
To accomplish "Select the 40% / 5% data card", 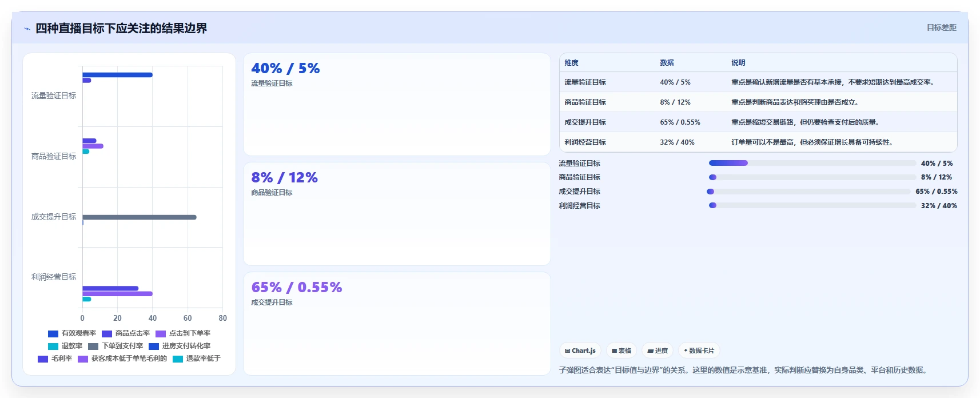I will click(397, 104).
